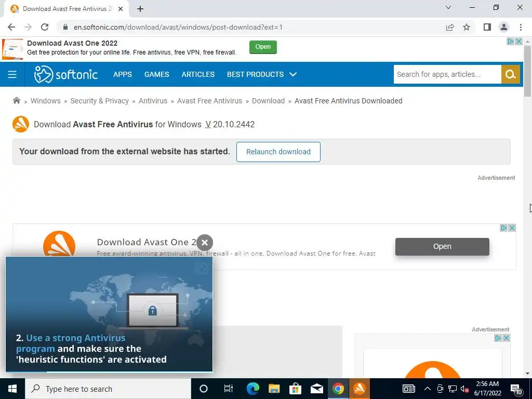Viewport: 532px width, 399px height.
Task: Click the network tray icon
Action: click(453, 389)
